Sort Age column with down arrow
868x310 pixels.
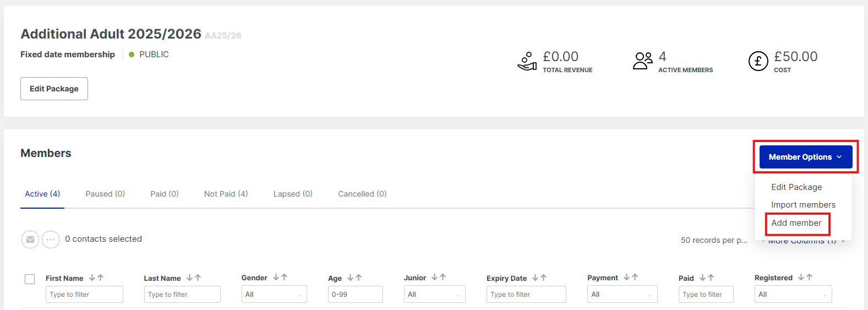tap(350, 278)
